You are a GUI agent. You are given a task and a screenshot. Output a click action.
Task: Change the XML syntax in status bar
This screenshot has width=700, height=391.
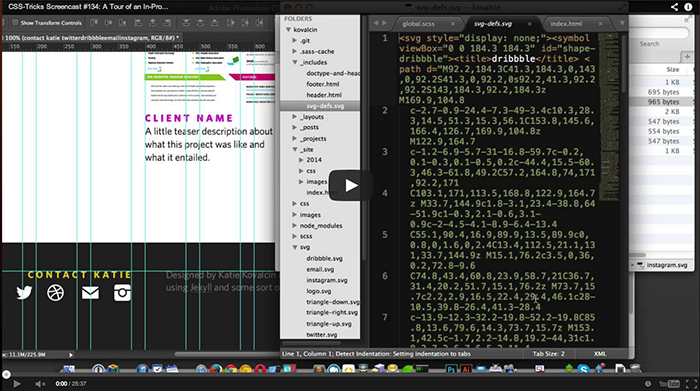point(600,354)
